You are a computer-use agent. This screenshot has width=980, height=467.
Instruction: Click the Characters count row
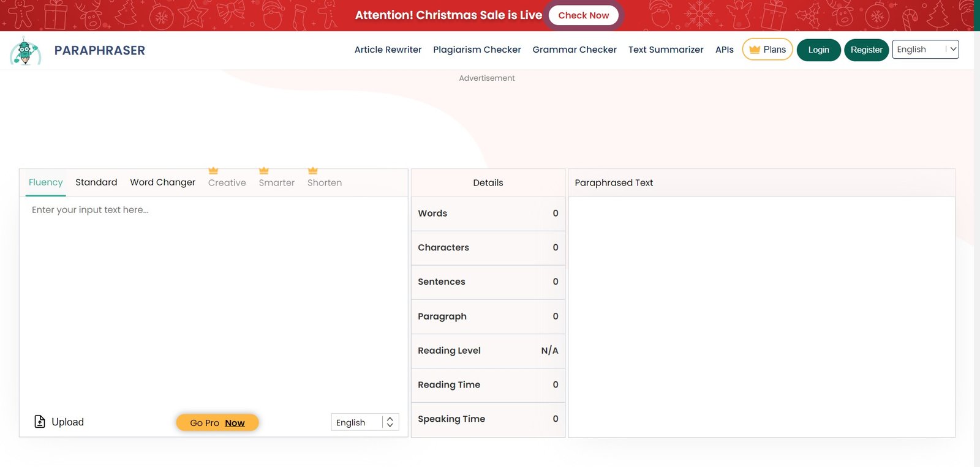[x=488, y=248]
